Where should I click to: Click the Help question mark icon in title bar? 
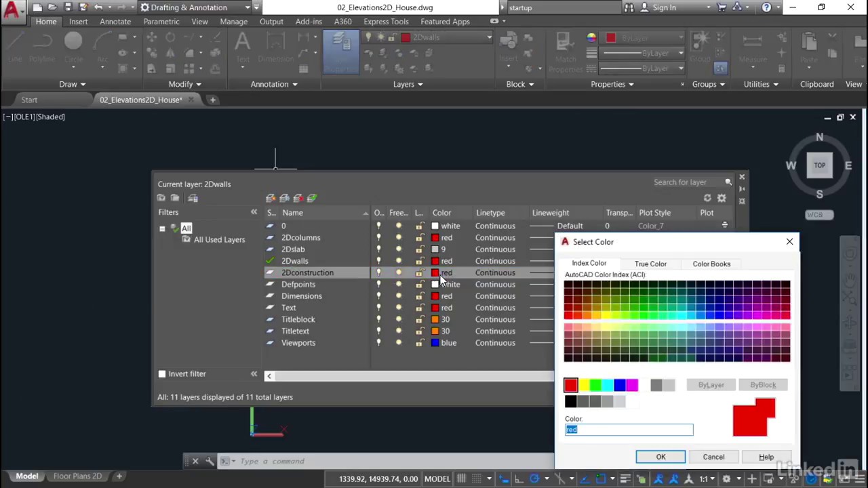coord(766,7)
